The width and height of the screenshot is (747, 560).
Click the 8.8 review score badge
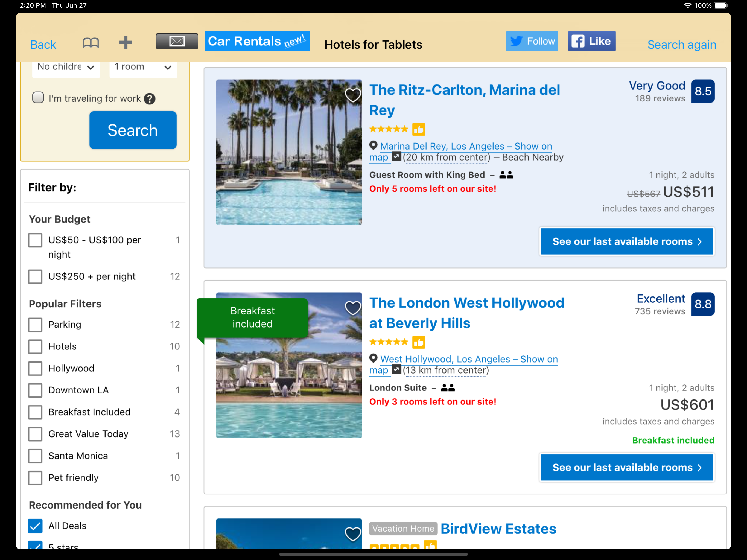(702, 304)
